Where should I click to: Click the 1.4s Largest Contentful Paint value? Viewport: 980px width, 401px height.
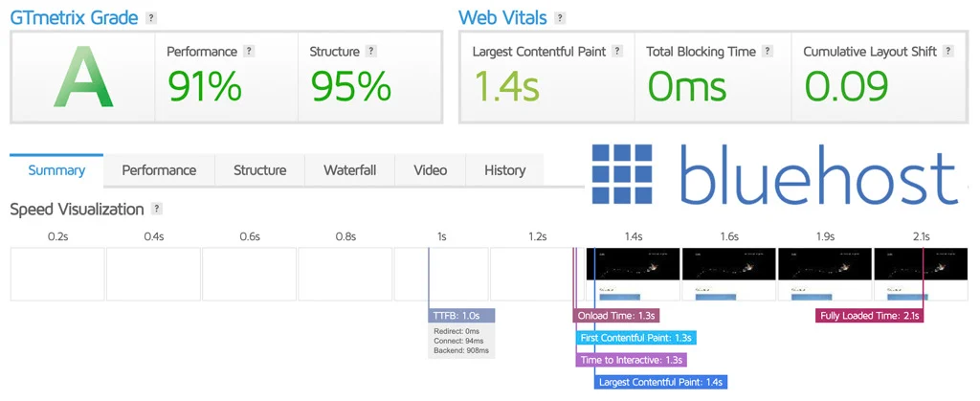click(x=506, y=85)
